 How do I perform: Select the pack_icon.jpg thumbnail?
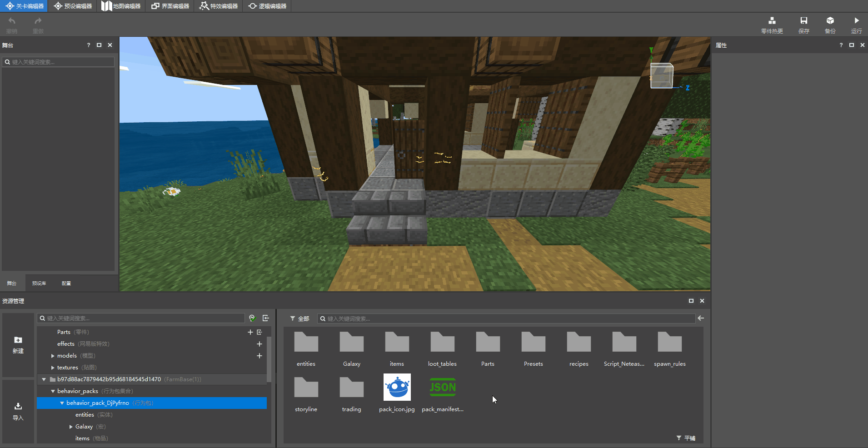pyautogui.click(x=397, y=387)
